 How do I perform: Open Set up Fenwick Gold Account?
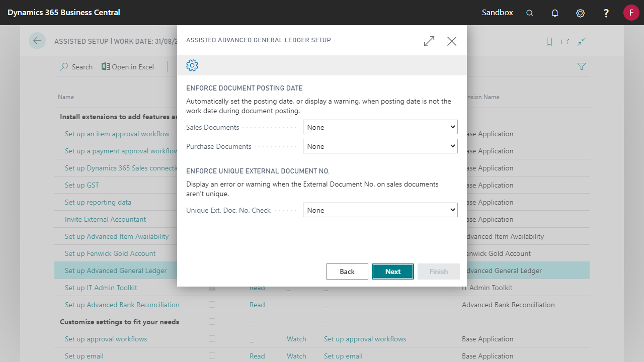pos(110,253)
